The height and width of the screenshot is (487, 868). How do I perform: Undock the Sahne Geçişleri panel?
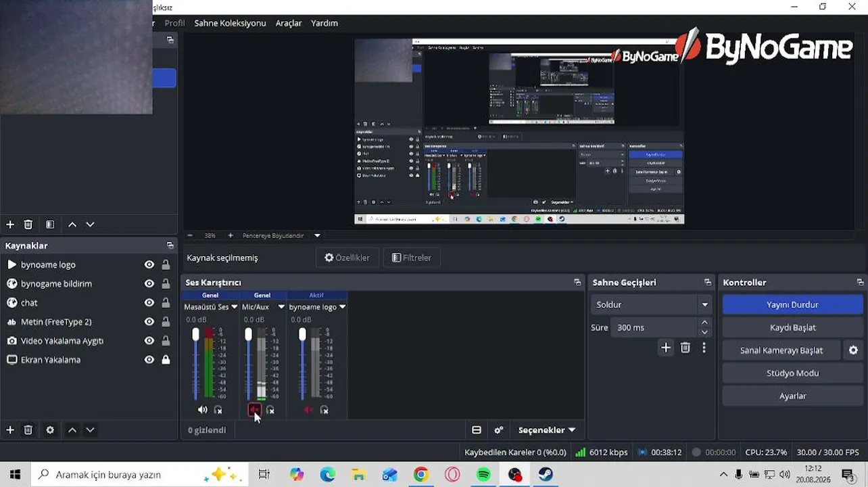[708, 283]
